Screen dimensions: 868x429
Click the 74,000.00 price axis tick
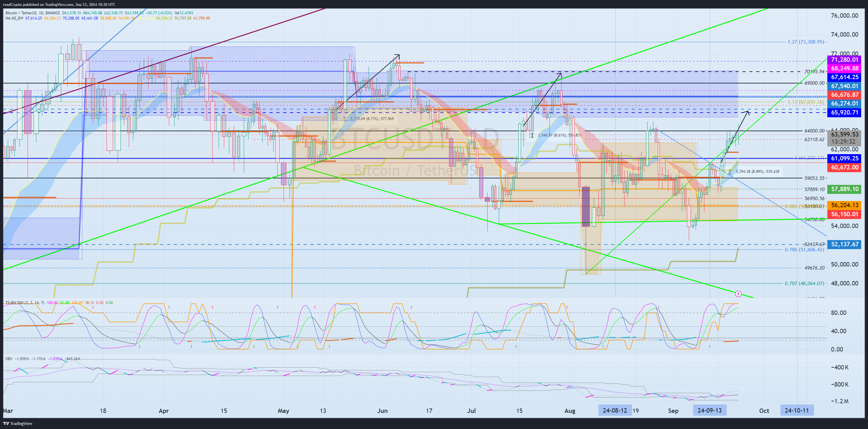(x=844, y=35)
